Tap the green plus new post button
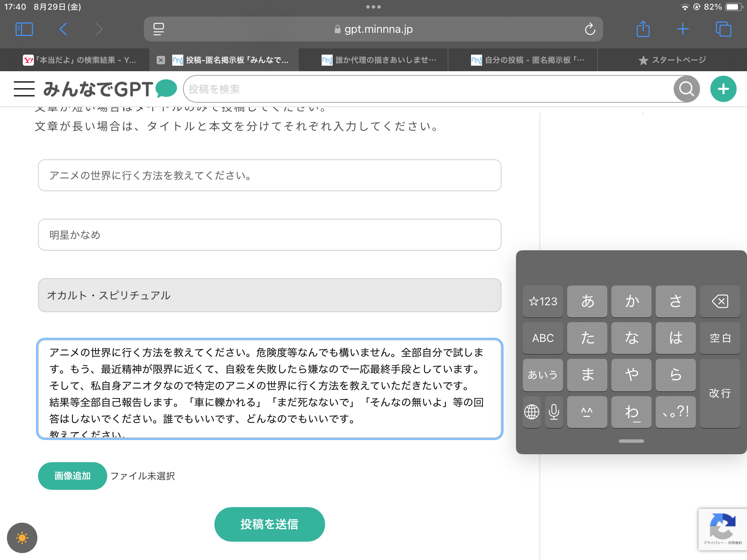The height and width of the screenshot is (560, 747). point(723,89)
